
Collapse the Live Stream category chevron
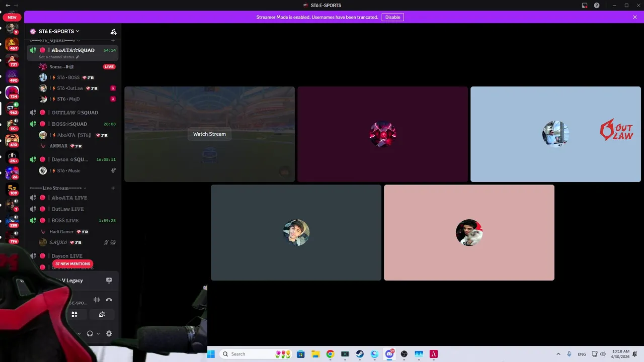pyautogui.click(x=85, y=188)
